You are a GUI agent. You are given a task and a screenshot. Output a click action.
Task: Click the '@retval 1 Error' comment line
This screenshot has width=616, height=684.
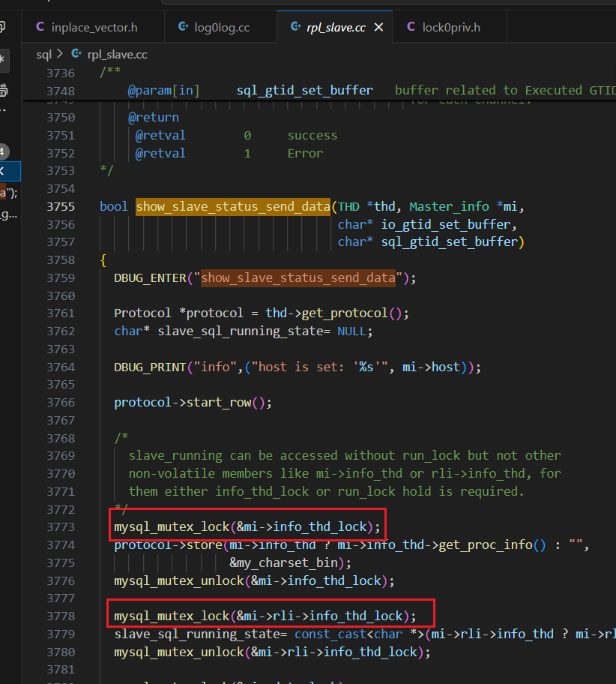tap(229, 154)
